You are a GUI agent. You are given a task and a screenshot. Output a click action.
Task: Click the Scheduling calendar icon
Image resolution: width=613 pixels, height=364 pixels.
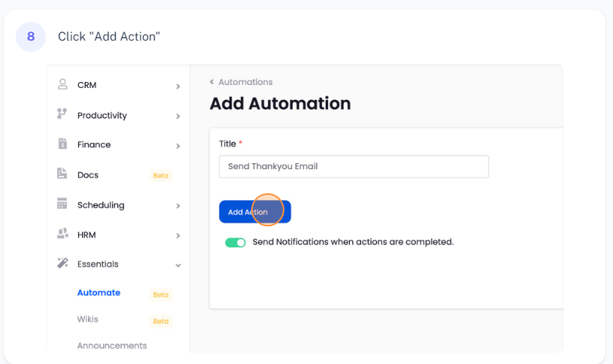point(62,205)
